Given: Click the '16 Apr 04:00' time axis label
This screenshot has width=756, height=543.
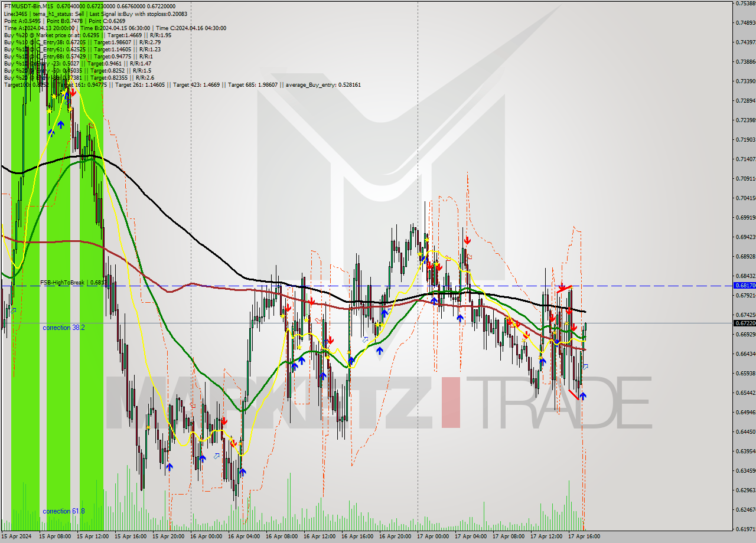Looking at the screenshot, I should [244, 537].
